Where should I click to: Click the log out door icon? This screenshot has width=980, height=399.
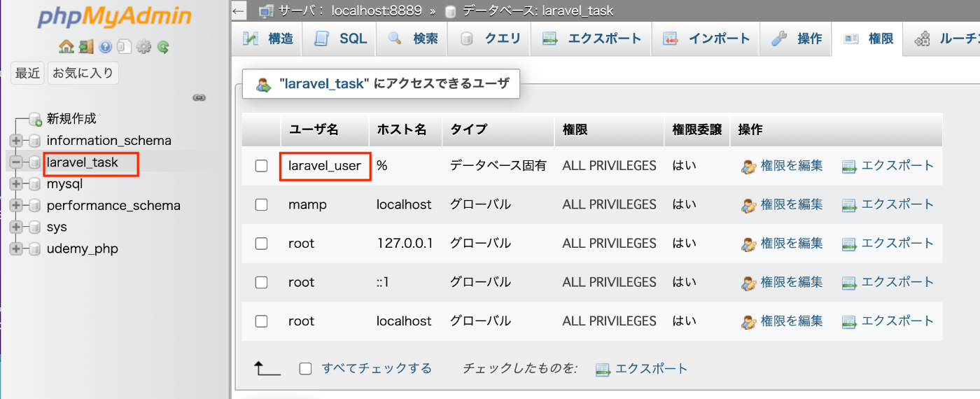tap(85, 47)
